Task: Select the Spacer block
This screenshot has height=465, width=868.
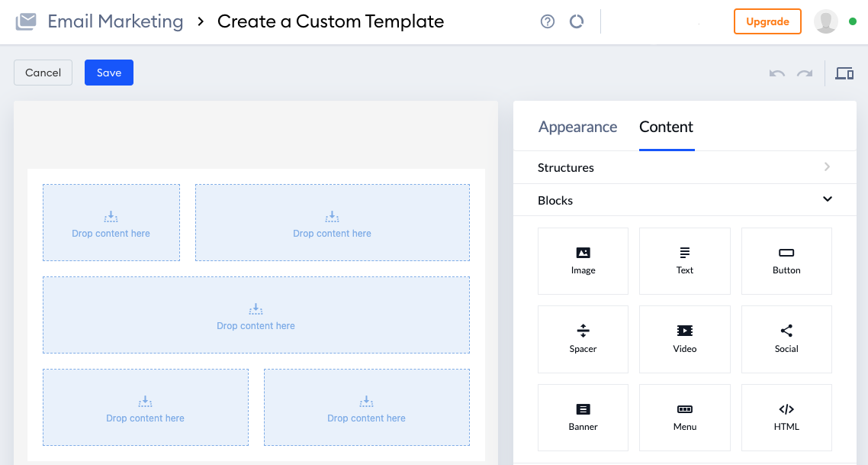Action: [x=583, y=339]
